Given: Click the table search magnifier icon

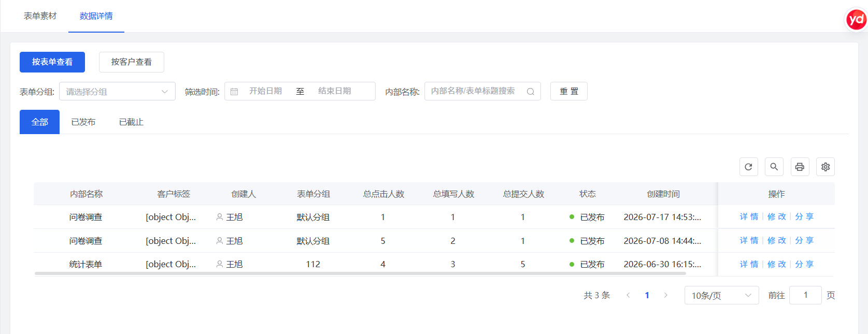Looking at the screenshot, I should point(774,167).
